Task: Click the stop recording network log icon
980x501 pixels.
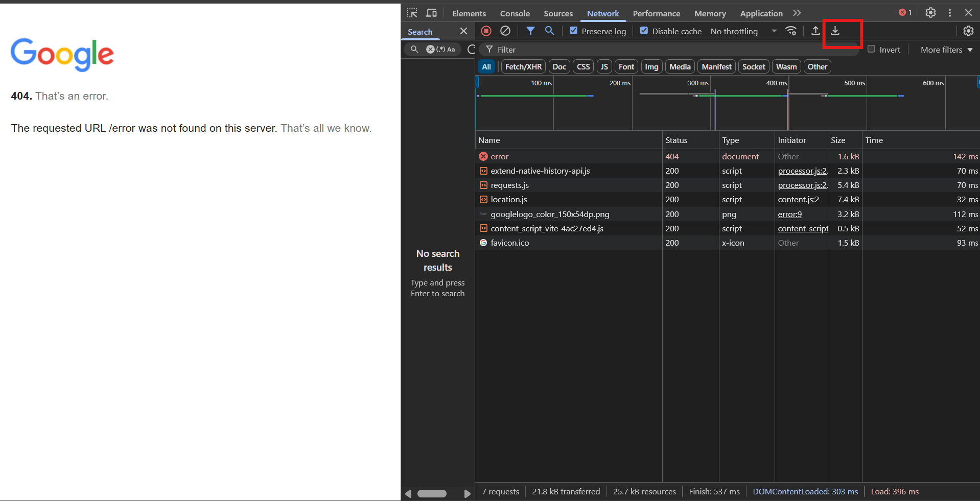Action: (x=486, y=31)
